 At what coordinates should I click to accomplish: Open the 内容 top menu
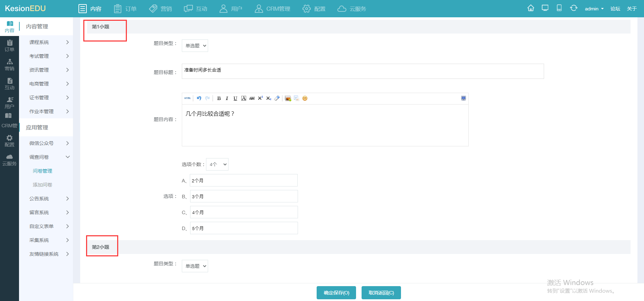[x=90, y=9]
